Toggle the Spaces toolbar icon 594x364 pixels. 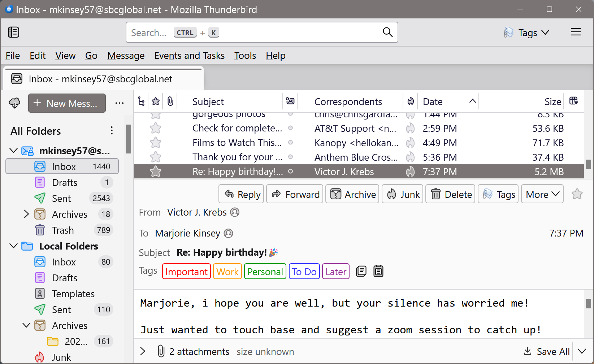14,32
